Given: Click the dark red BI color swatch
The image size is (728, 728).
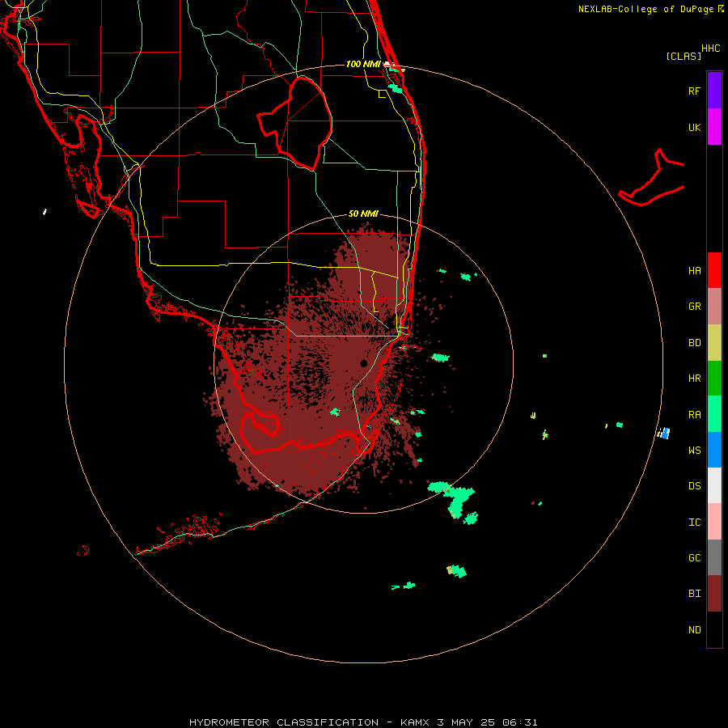Looking at the screenshot, I should click(x=714, y=594).
